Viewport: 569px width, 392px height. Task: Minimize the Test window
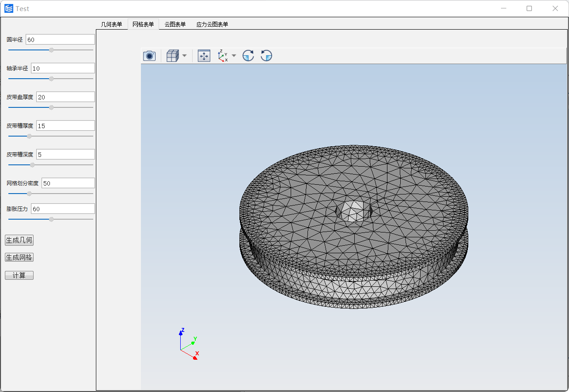click(x=504, y=8)
